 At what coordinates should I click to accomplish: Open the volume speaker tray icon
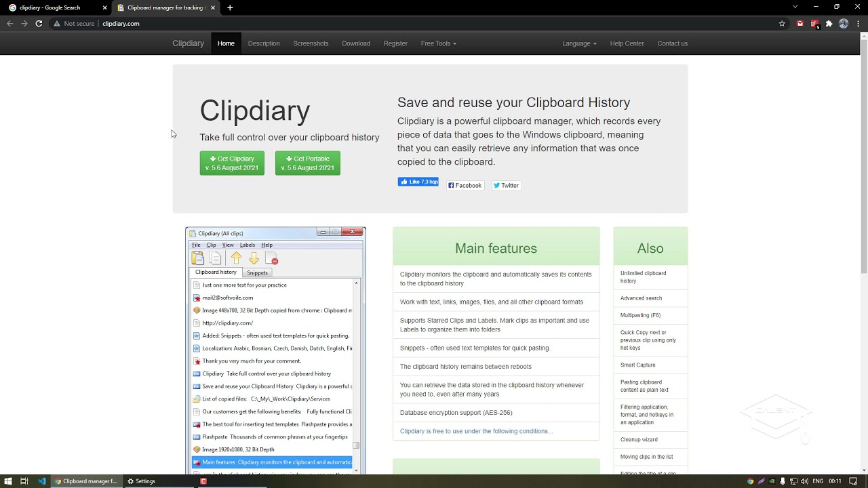click(804, 481)
